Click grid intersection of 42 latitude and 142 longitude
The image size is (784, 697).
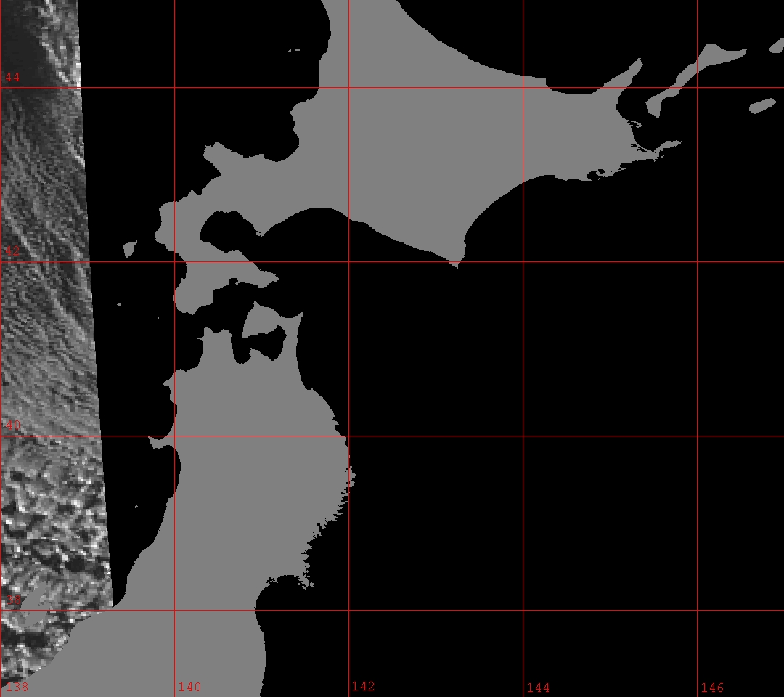(348, 262)
